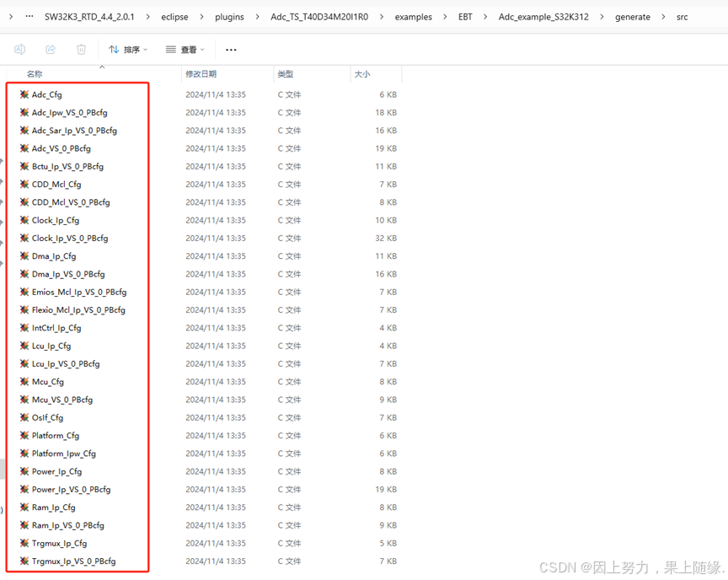Select the Platform_Cfg file icon

click(24, 436)
